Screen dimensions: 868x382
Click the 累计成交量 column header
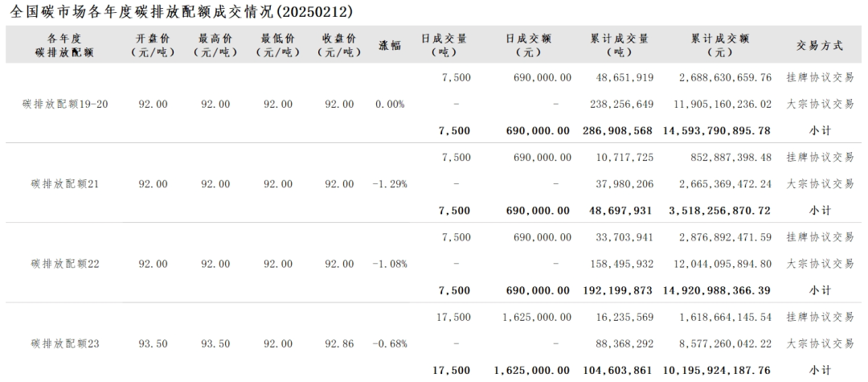point(620,45)
